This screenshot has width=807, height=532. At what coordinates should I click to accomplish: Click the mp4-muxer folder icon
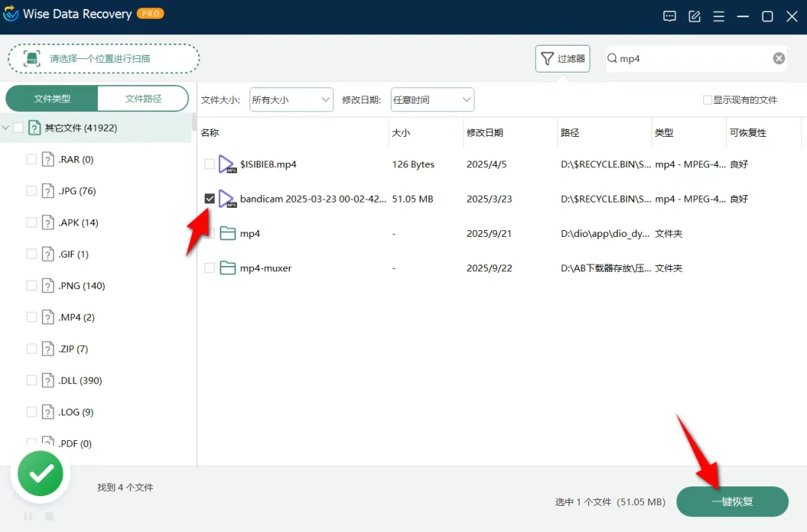click(x=227, y=268)
